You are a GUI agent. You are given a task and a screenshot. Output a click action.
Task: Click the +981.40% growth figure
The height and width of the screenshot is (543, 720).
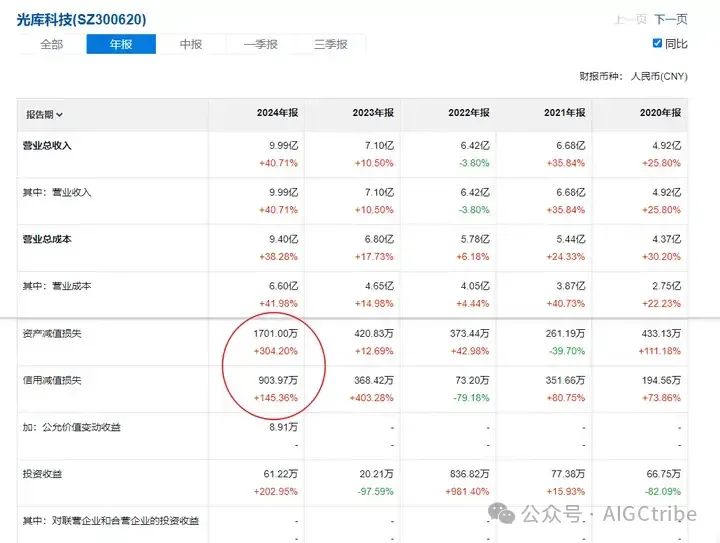[x=467, y=492]
